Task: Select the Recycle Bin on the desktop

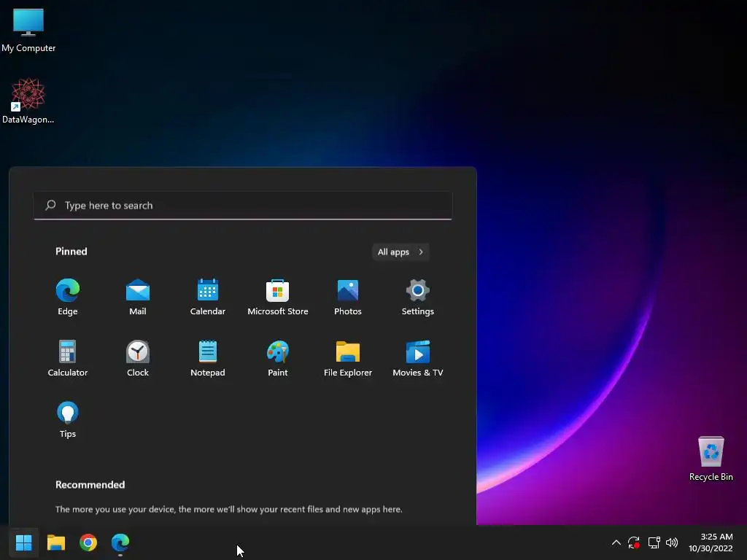Action: point(711,459)
